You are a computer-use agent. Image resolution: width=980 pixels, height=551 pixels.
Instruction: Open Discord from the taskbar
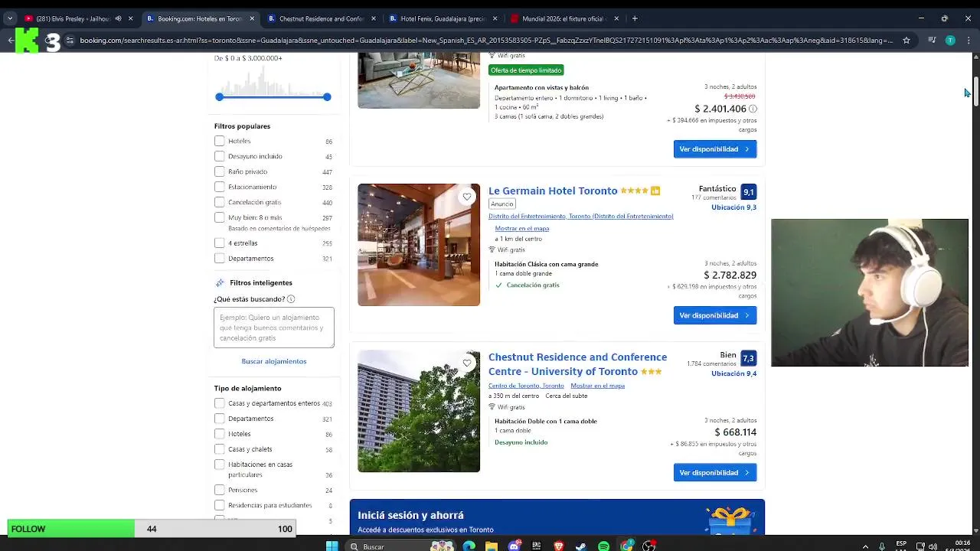point(514,546)
